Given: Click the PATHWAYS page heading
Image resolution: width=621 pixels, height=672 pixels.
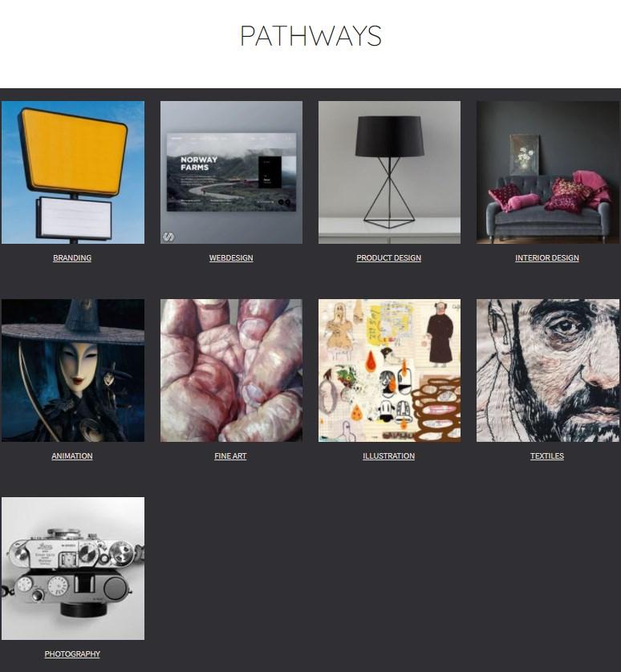Looking at the screenshot, I should 310,36.
